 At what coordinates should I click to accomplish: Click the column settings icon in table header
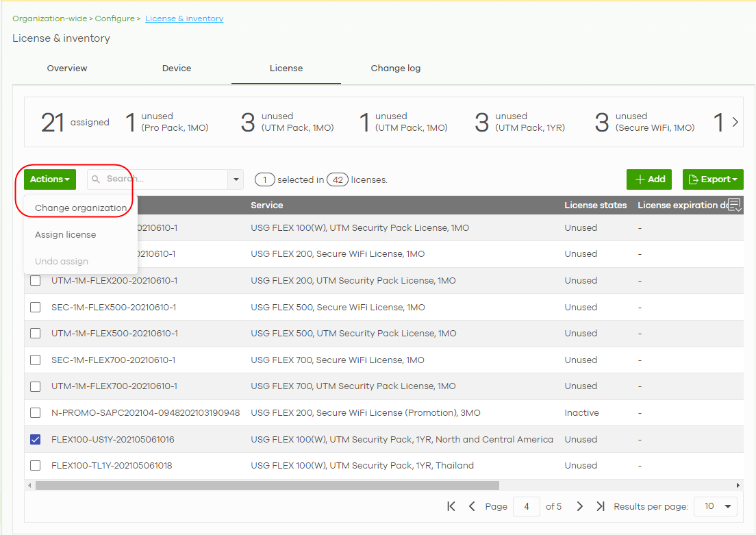click(x=734, y=205)
